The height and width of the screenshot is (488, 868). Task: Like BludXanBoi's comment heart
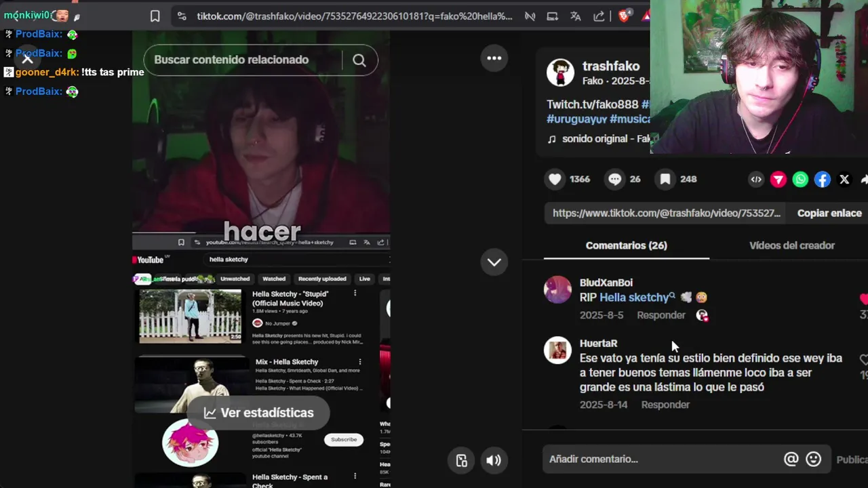tap(863, 299)
